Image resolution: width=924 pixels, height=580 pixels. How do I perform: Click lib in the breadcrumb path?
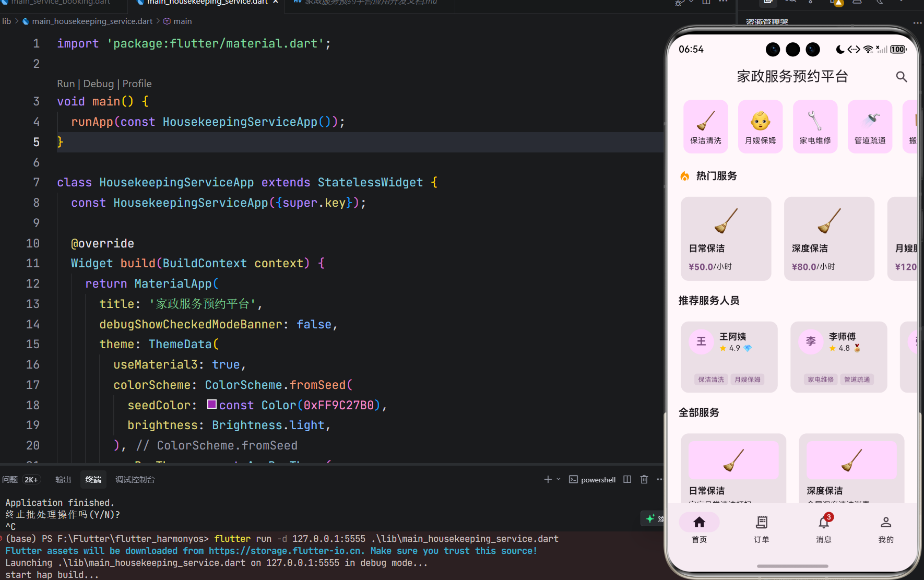tap(6, 21)
